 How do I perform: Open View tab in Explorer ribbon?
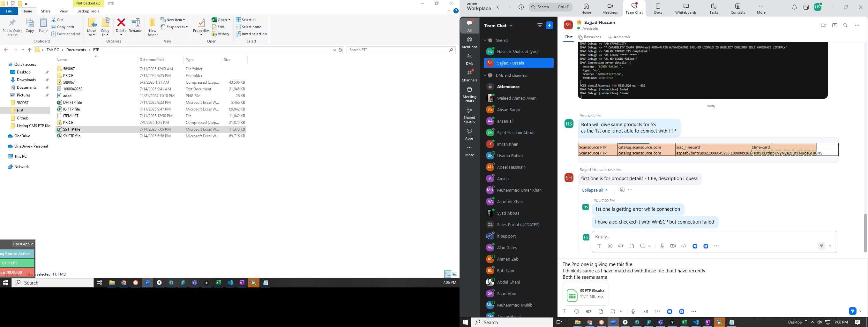64,11
